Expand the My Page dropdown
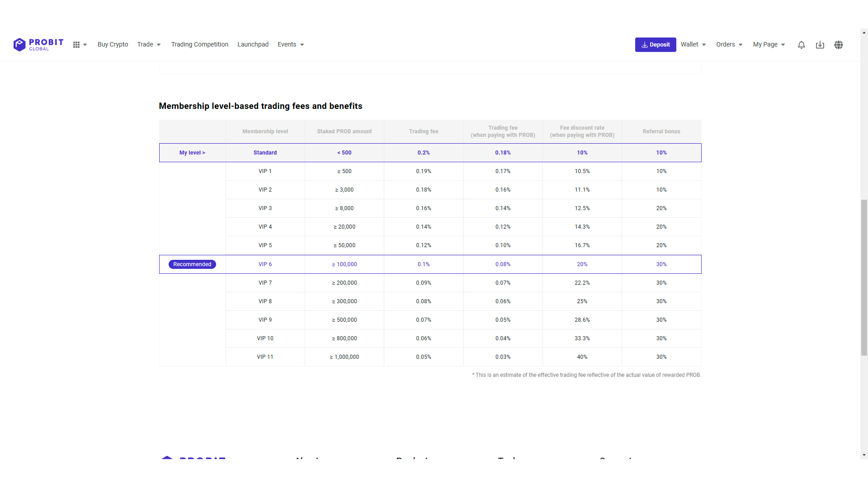This screenshot has height=488, width=868. 769,44
